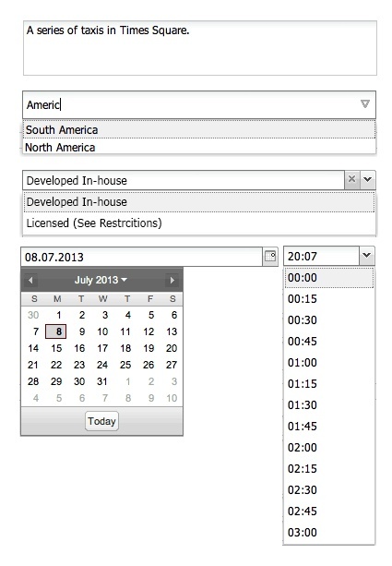Go to previous month arrow
The height and width of the screenshot is (566, 392).
pos(30,280)
